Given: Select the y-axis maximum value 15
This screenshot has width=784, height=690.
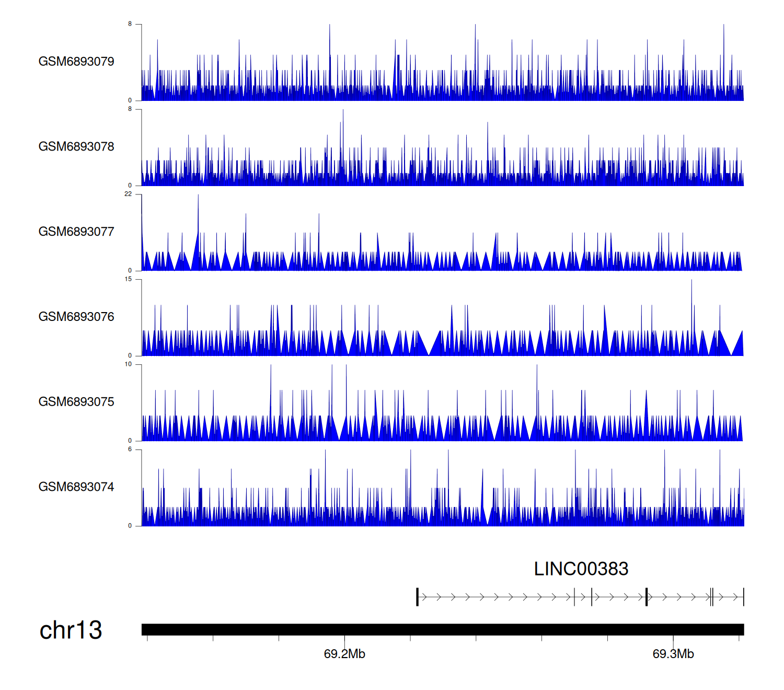Looking at the screenshot, I should tap(128, 280).
